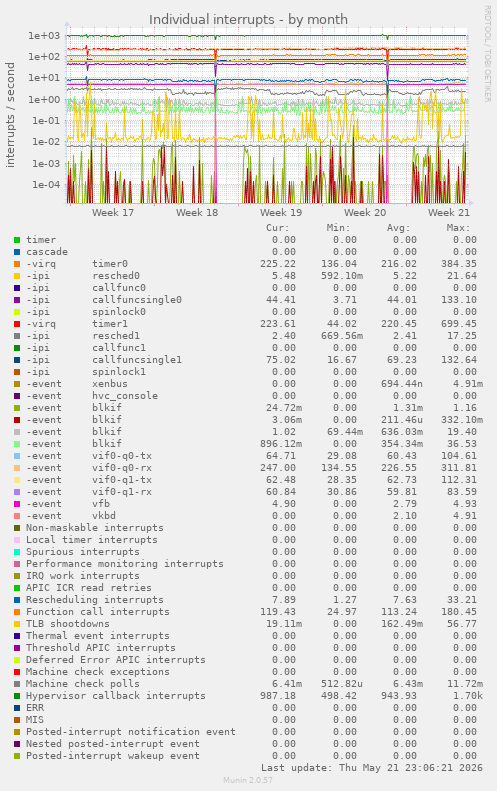Click the Machine check polls label

tap(83, 684)
